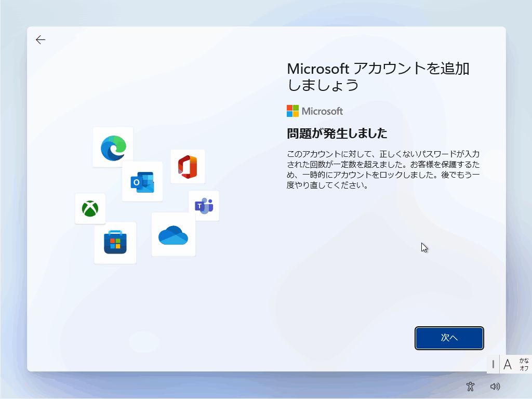Click the Xbox icon tile

click(x=90, y=209)
